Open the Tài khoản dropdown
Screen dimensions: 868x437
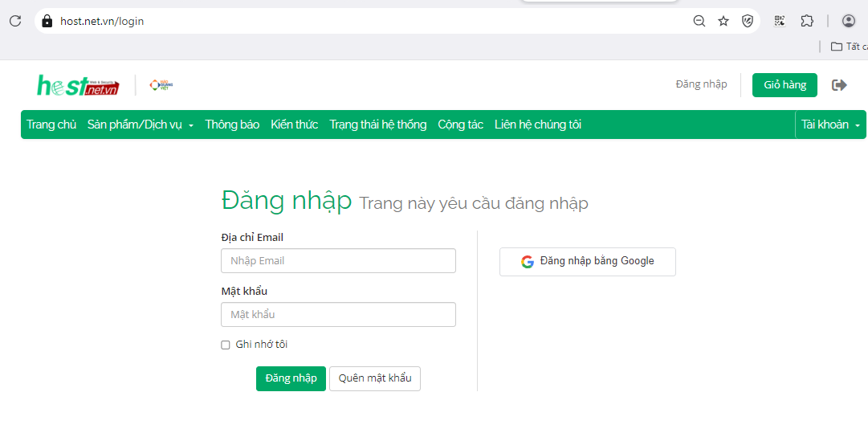pos(830,125)
